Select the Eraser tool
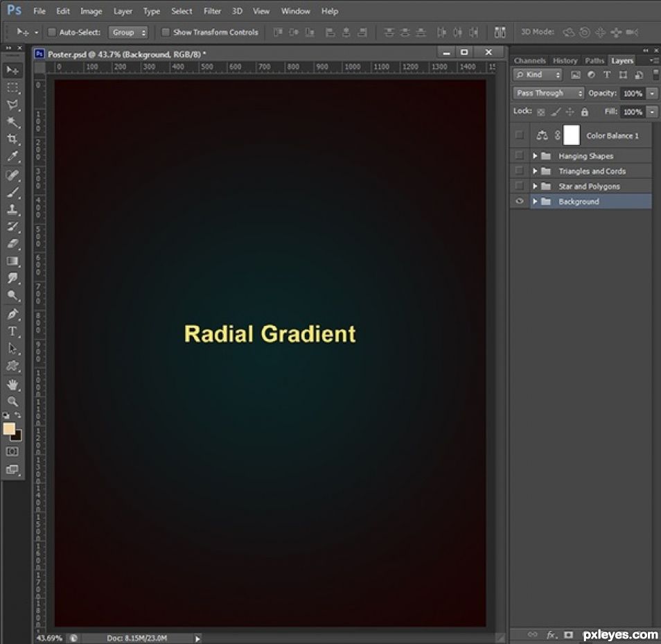This screenshot has height=644, width=661. (12, 244)
